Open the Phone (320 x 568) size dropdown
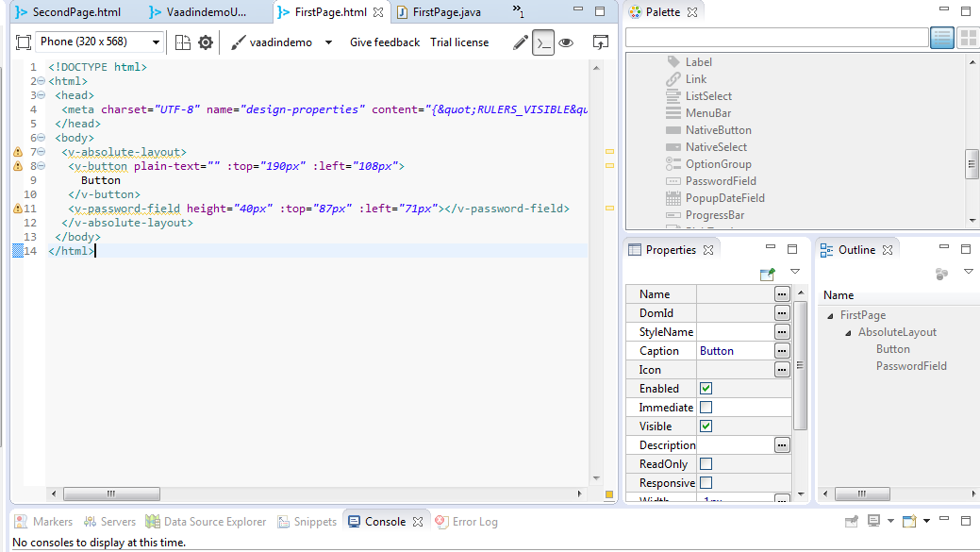 coord(156,42)
